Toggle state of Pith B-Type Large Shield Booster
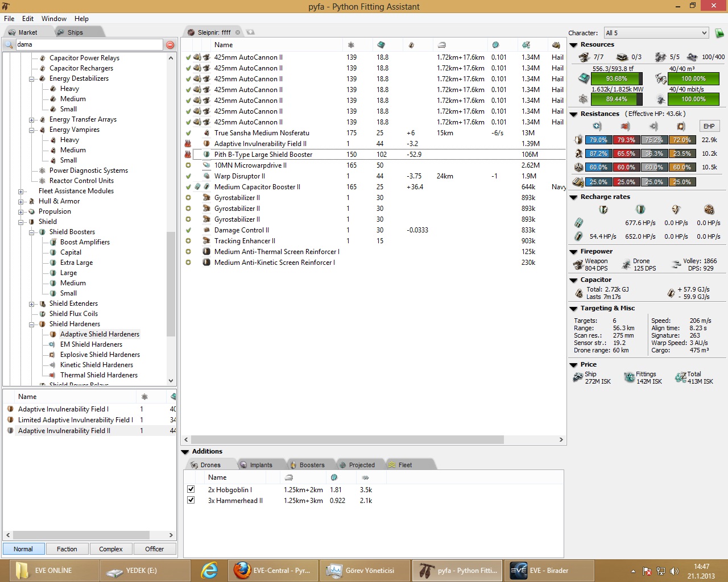728x582 pixels. pos(188,155)
